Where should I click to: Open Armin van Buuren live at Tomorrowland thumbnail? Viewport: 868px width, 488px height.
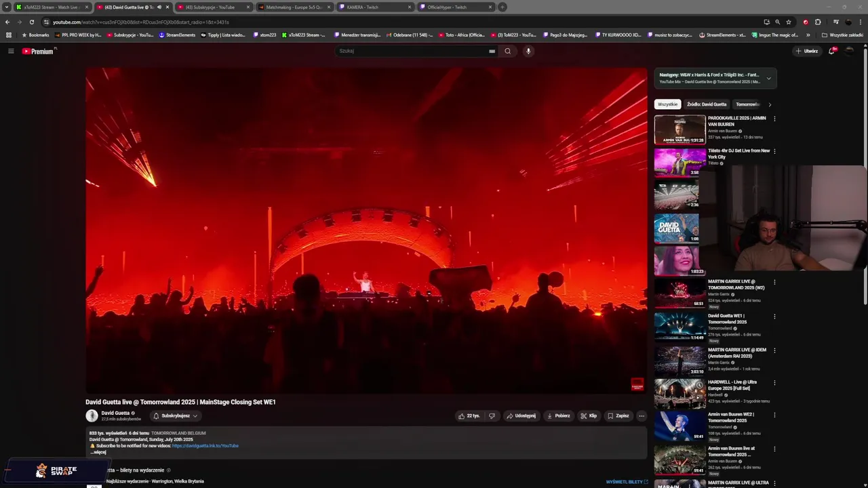679,460
